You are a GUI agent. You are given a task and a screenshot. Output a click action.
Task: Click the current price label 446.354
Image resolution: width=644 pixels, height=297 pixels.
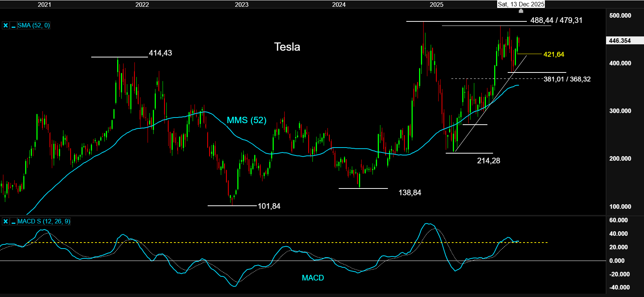(620, 41)
